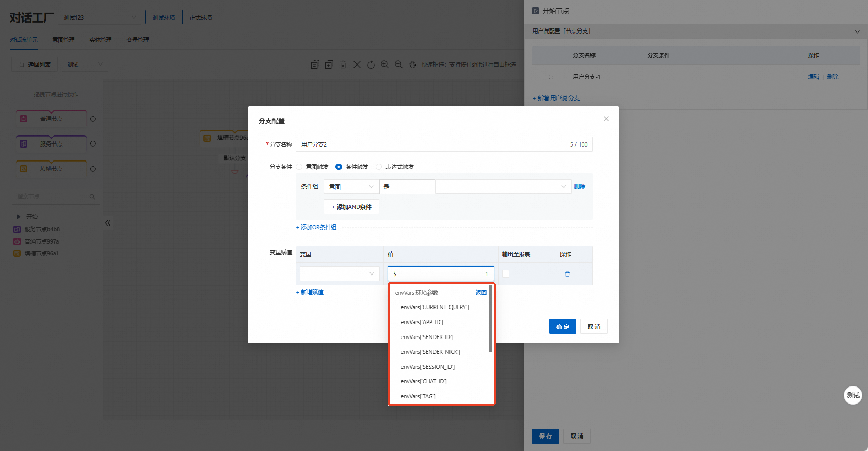Click 添加OR条件组 link
This screenshot has width=868, height=451.
pyautogui.click(x=316, y=227)
